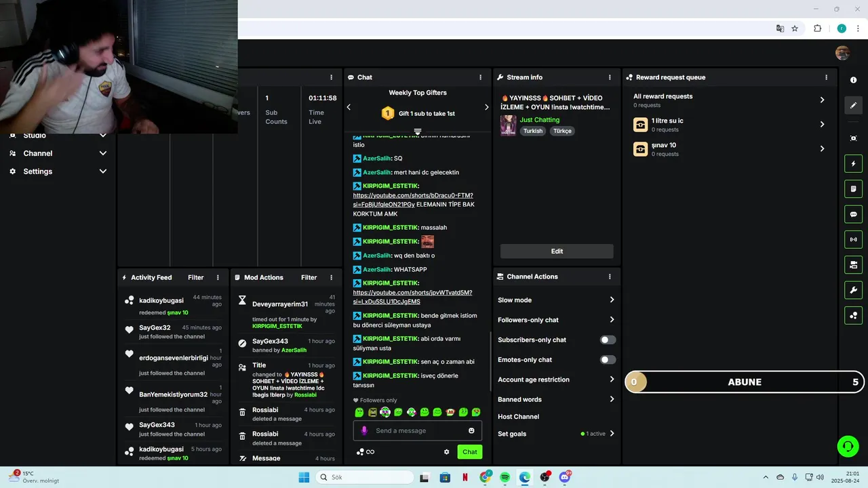
Task: Click the Türkçe tag in Stream info
Action: tap(562, 131)
